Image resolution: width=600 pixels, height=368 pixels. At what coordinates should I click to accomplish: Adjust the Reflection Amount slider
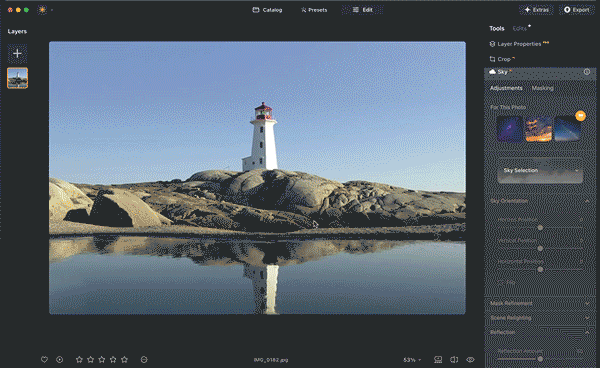540,359
